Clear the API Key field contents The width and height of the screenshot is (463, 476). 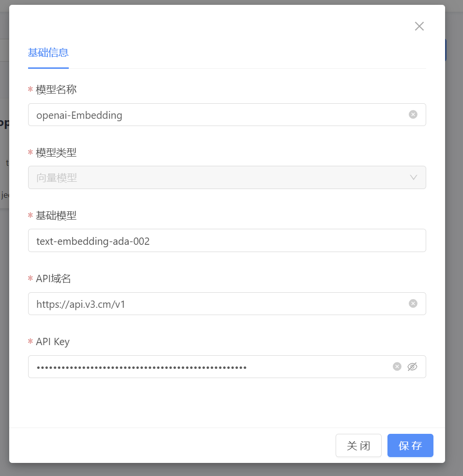(397, 366)
